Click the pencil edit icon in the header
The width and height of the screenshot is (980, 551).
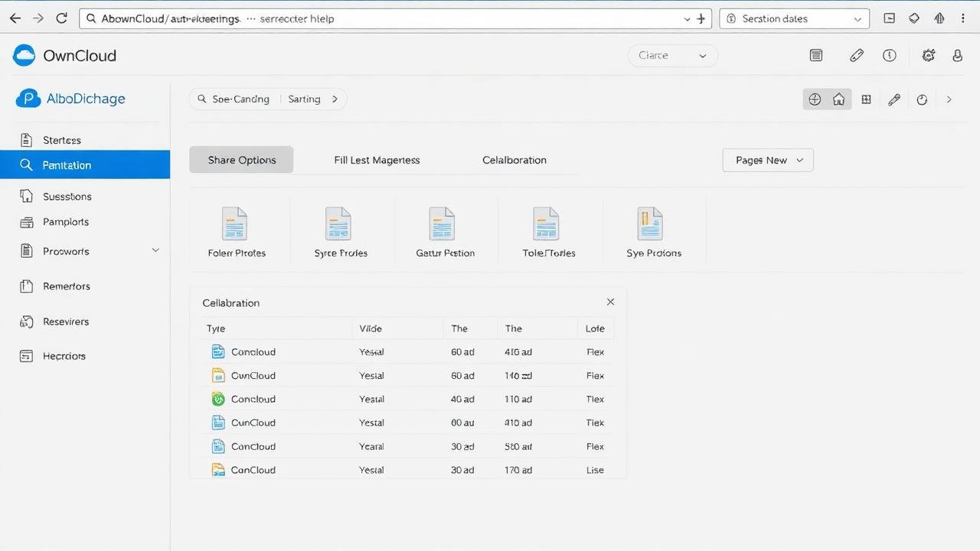(x=857, y=55)
